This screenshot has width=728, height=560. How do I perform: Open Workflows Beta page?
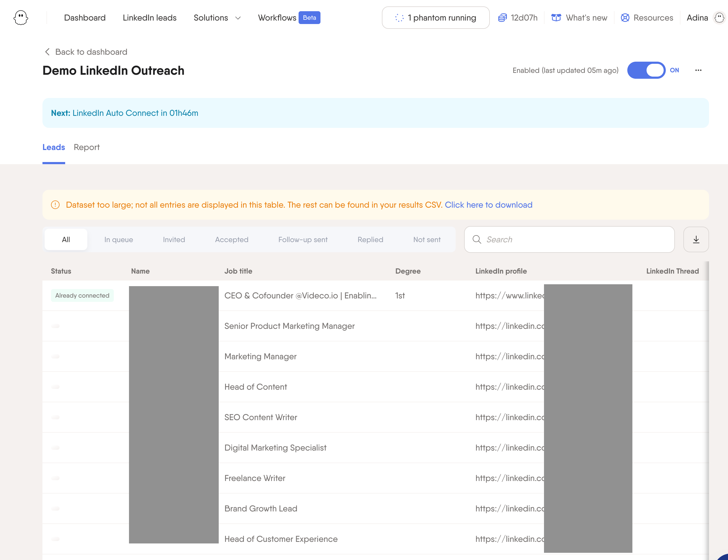tap(289, 18)
